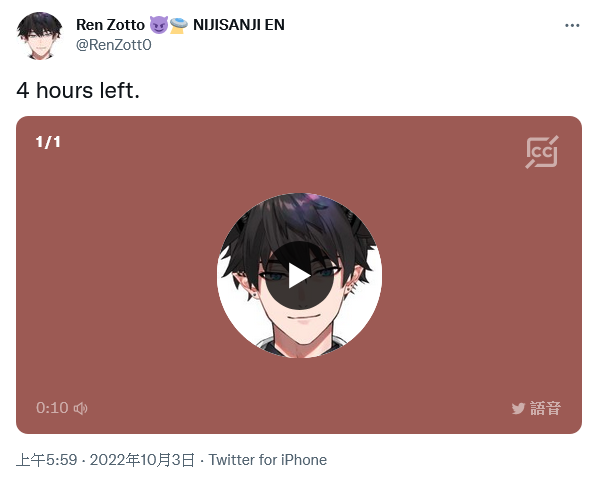The image size is (598, 486).
Task: Click the circular face image in player
Action: (299, 275)
